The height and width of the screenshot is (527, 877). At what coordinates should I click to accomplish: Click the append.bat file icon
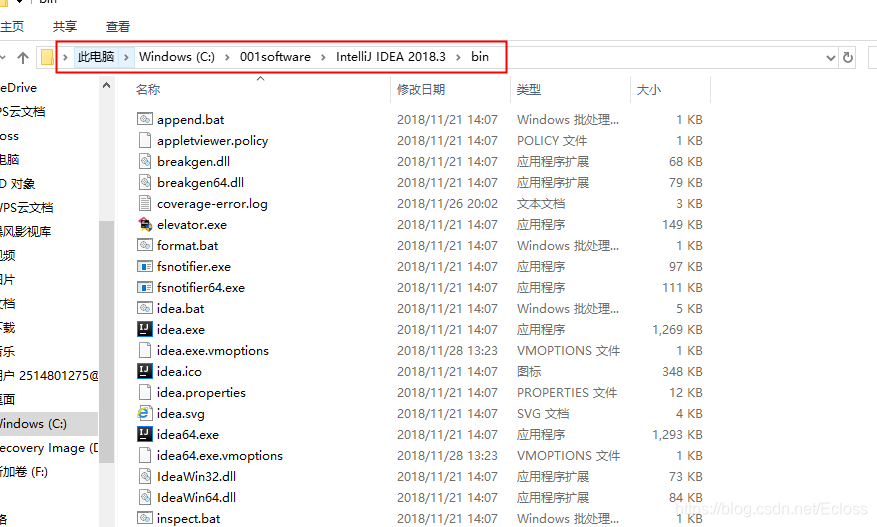coord(145,119)
